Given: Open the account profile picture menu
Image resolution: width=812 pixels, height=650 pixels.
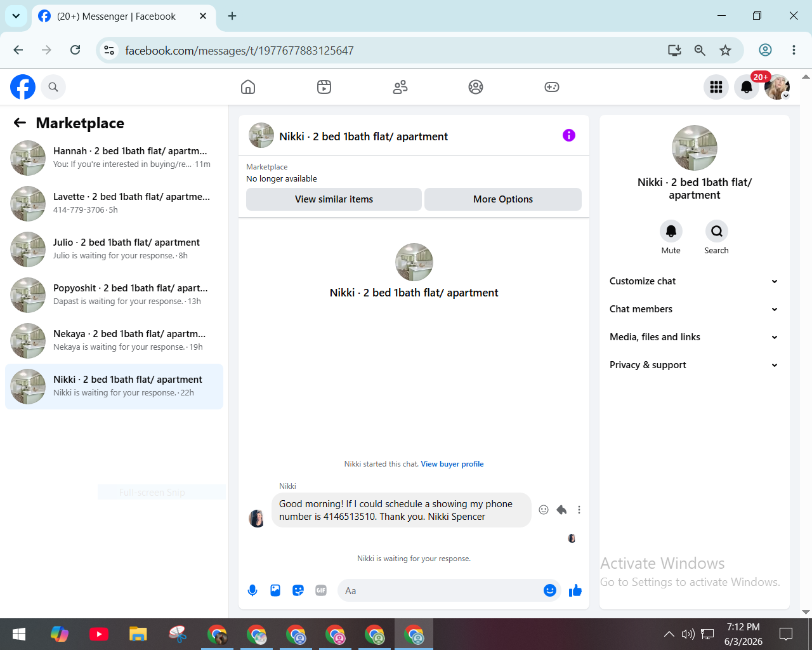Looking at the screenshot, I should (x=777, y=87).
